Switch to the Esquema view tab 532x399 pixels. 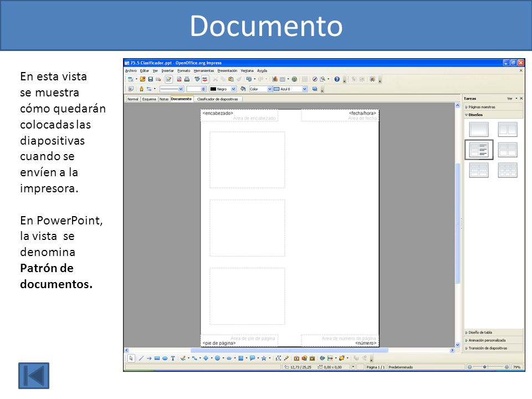(149, 99)
